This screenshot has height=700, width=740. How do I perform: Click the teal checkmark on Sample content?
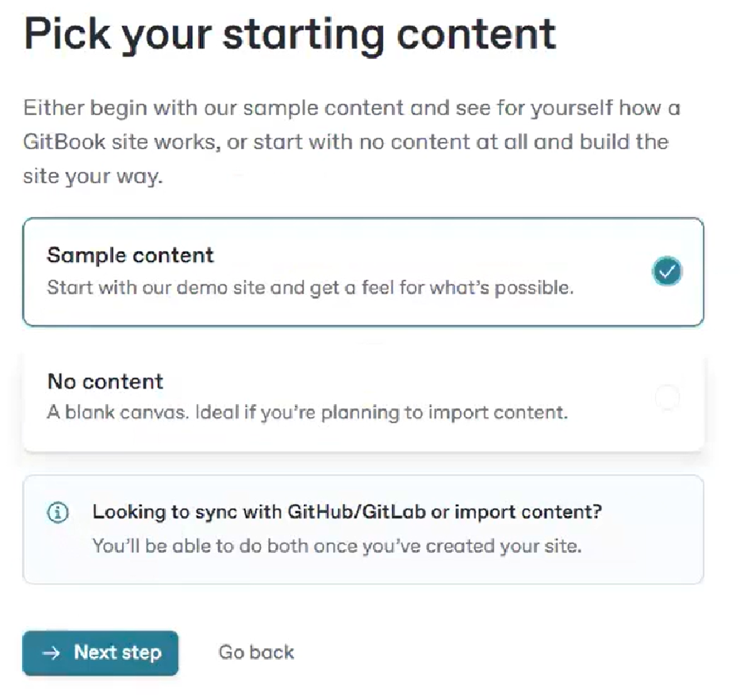667,272
